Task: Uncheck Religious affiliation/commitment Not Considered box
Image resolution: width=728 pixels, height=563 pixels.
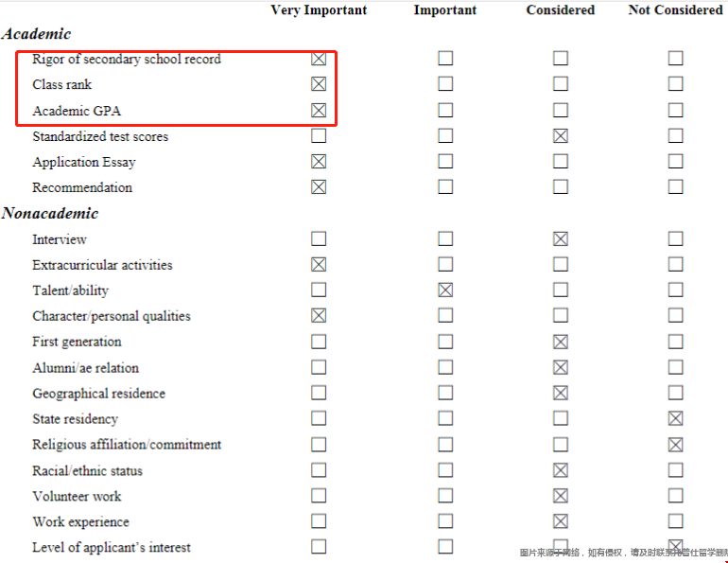Action: (x=675, y=444)
